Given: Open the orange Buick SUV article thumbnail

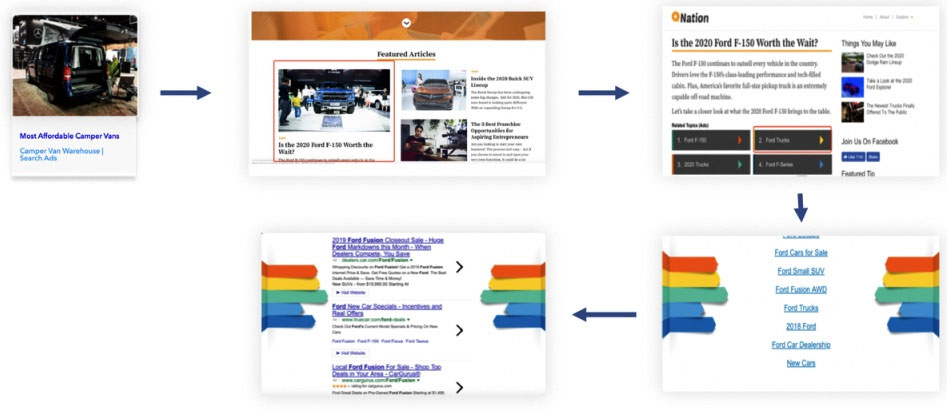Looking at the screenshot, I should pos(434,90).
